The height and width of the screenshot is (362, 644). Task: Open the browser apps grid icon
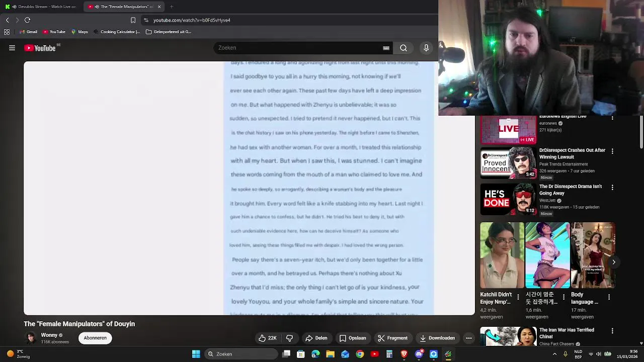pos(7,32)
